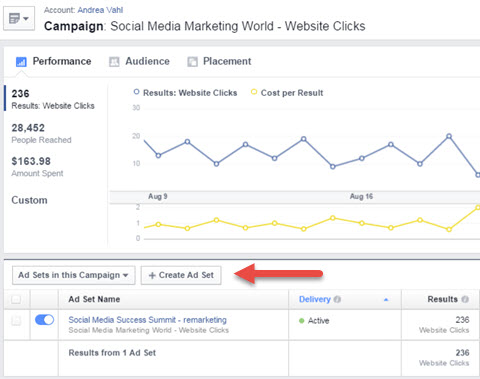Click the highest blue point above 20
Screen dimensions: 480x379
[449, 136]
